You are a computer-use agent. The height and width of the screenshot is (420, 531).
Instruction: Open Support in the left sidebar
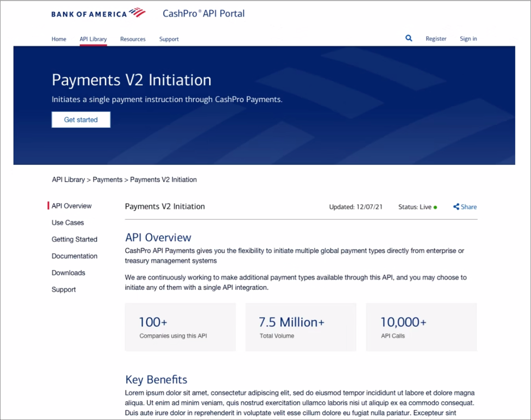pyautogui.click(x=64, y=290)
